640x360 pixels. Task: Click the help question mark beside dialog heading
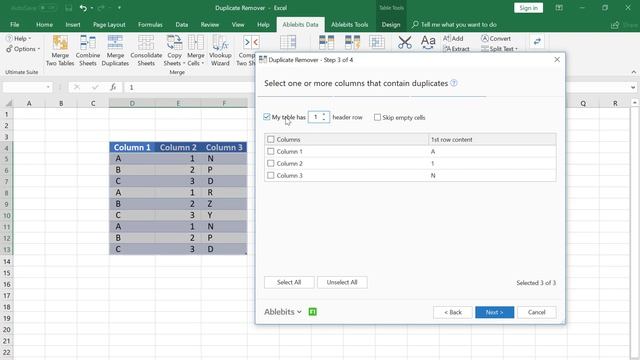tap(453, 83)
